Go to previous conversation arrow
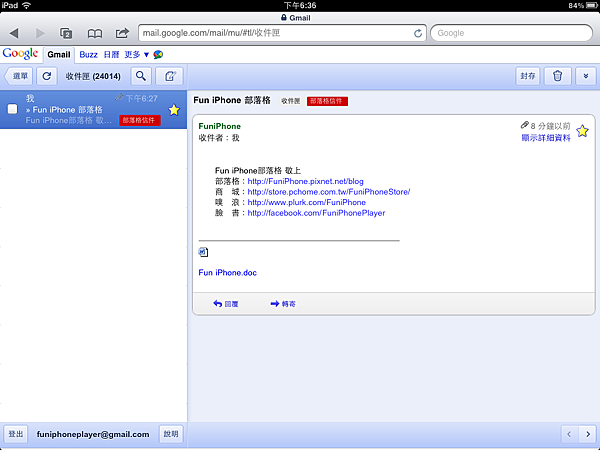 [569, 434]
